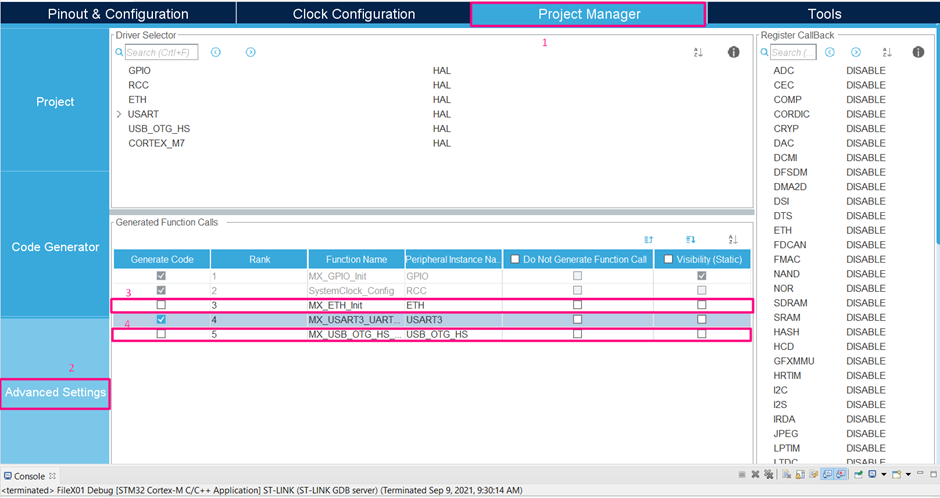
Task: Move selected function call up in rank
Action: point(649,240)
